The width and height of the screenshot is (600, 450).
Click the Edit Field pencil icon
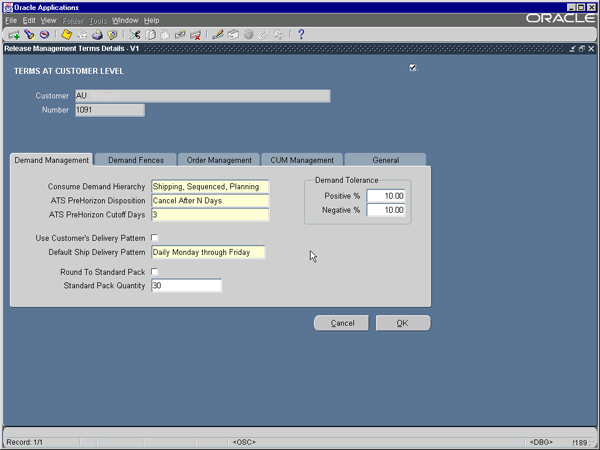coord(218,35)
